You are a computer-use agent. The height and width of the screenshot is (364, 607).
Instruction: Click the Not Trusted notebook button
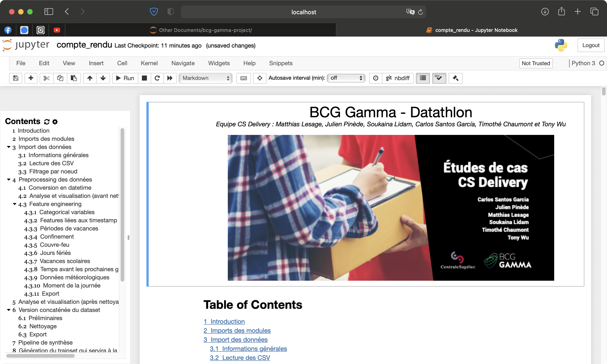click(x=536, y=63)
